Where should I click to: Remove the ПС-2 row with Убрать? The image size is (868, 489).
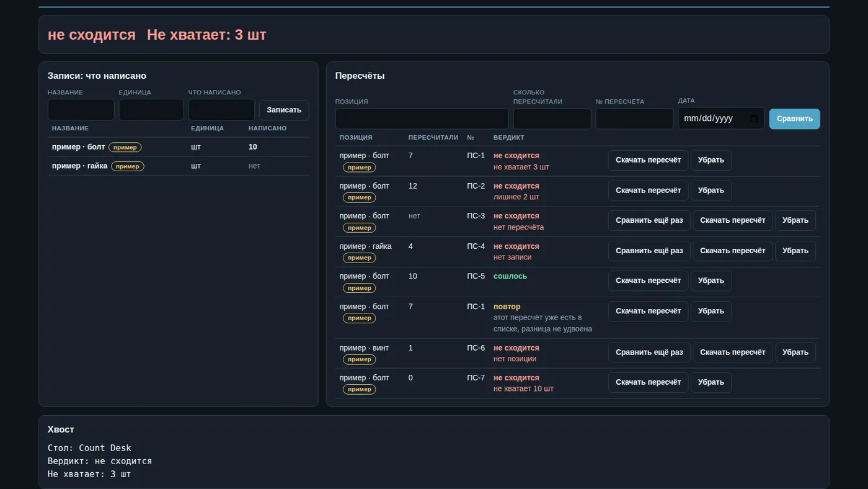coord(711,191)
